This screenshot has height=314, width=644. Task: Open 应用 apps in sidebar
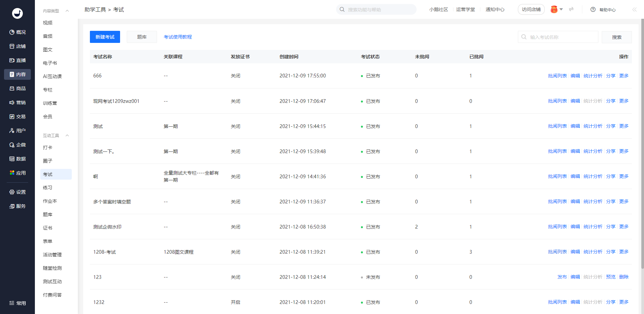tap(17, 173)
